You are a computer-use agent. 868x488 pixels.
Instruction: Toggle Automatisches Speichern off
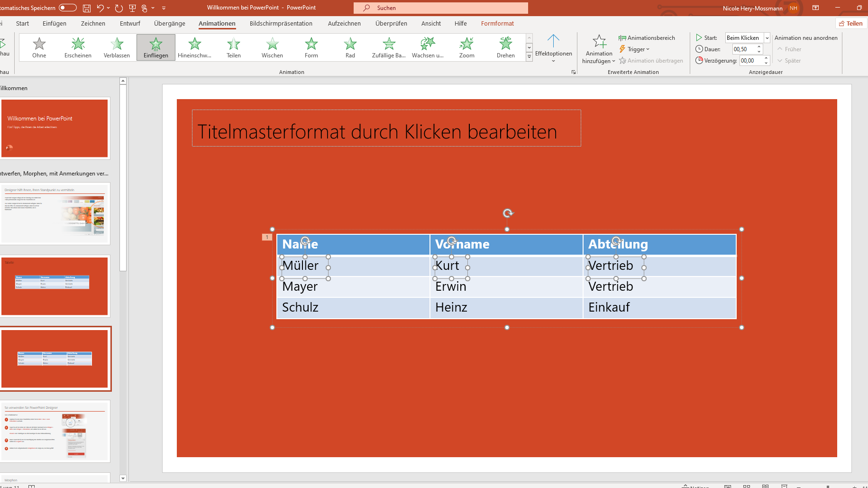coord(67,8)
